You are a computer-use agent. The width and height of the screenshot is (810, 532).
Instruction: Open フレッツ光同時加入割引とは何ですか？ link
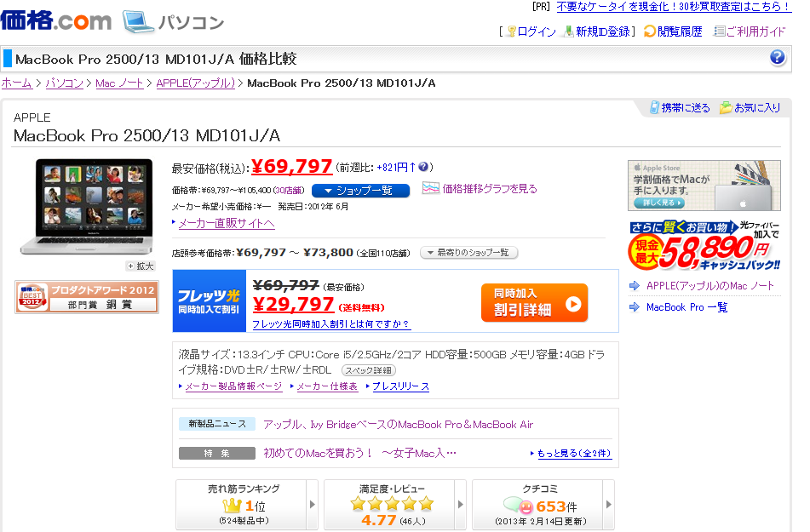click(x=331, y=323)
